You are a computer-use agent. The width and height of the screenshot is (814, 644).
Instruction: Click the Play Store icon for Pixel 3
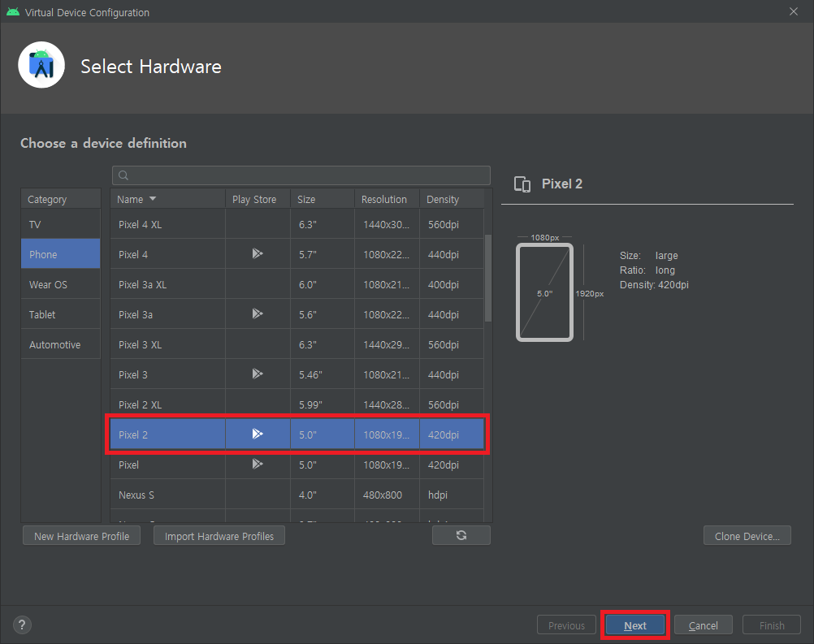[258, 374]
